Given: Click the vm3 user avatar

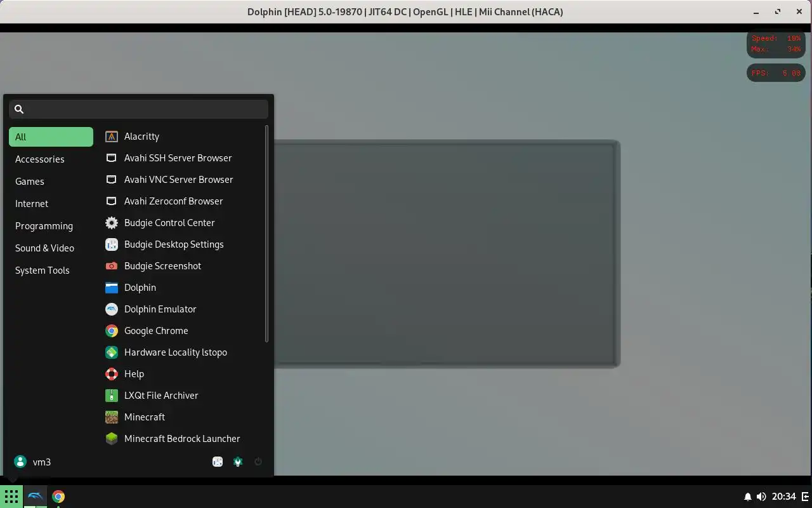Looking at the screenshot, I should coord(20,462).
